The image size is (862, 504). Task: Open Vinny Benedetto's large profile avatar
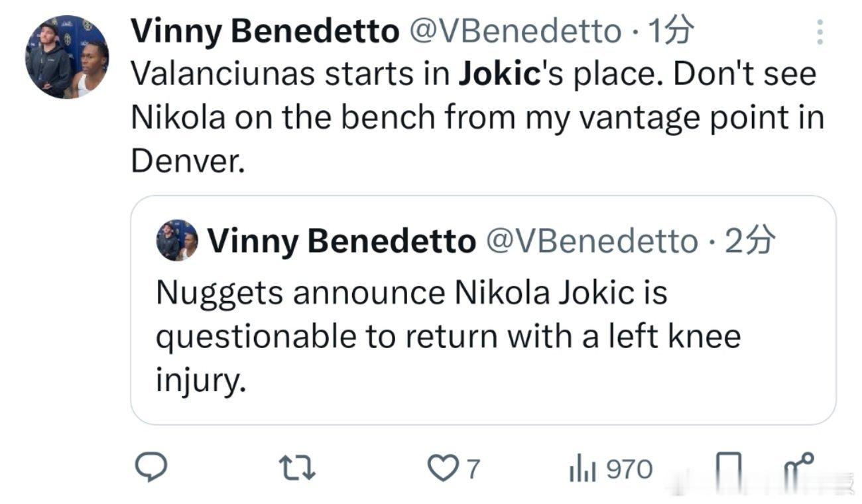(x=66, y=57)
